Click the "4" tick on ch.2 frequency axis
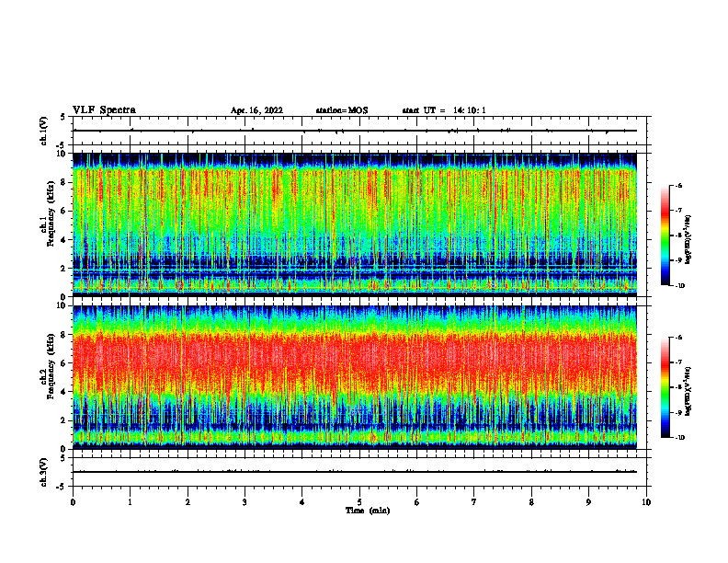Screen dimensions: 728x563 click(x=64, y=392)
